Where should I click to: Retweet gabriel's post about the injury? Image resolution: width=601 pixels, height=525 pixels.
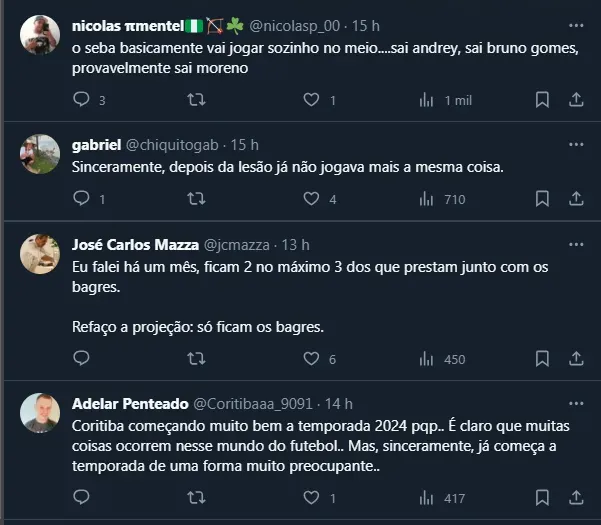point(197,199)
